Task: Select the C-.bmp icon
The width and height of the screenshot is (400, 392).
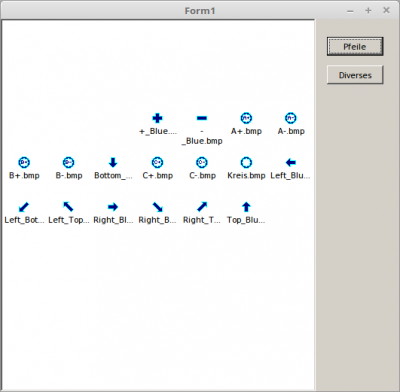Action: (202, 162)
